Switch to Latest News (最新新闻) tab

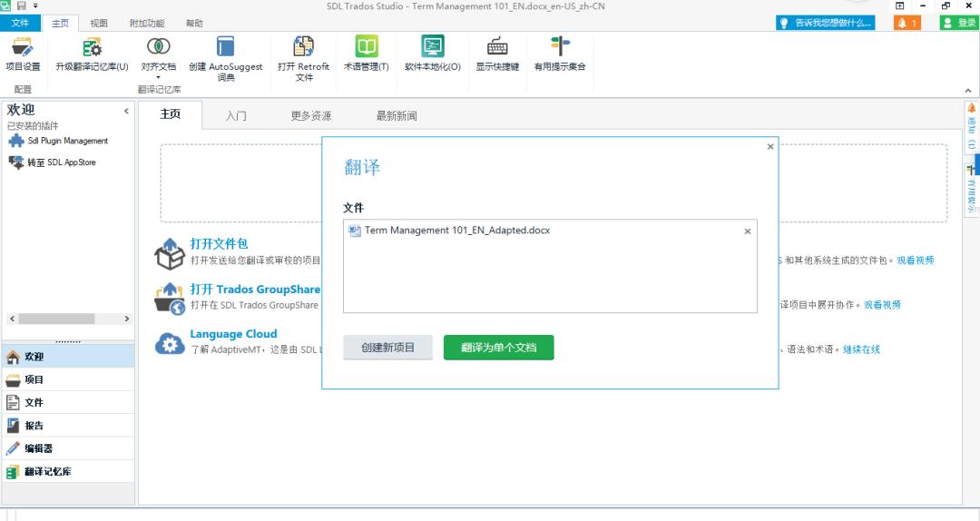click(x=397, y=115)
